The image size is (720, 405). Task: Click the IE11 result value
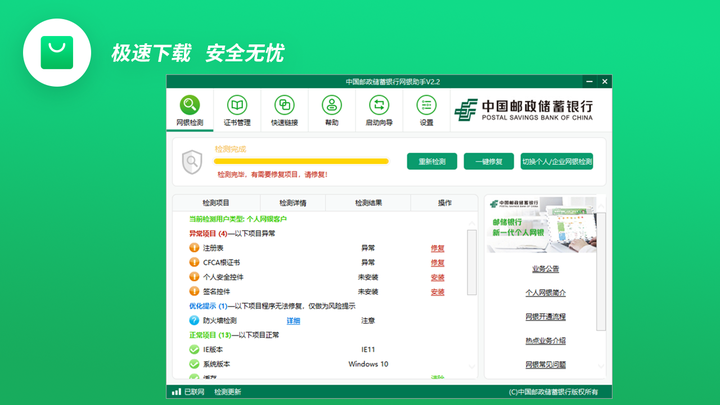[x=368, y=349]
